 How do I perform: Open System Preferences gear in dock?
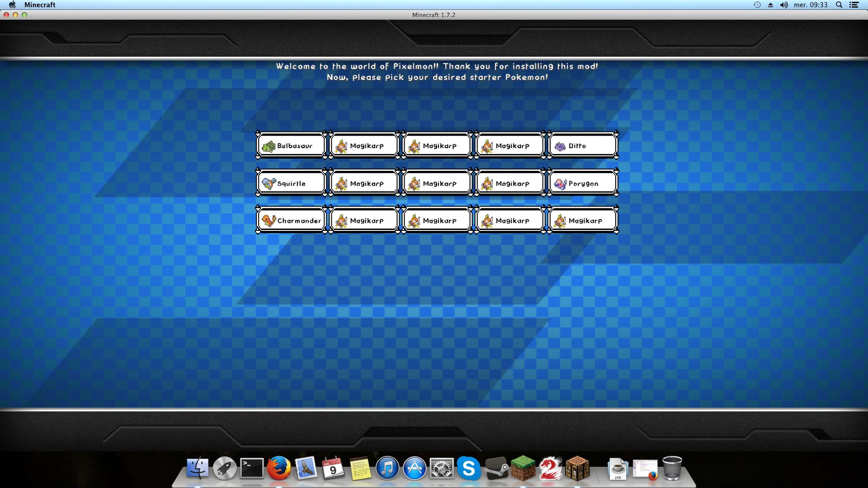442,468
